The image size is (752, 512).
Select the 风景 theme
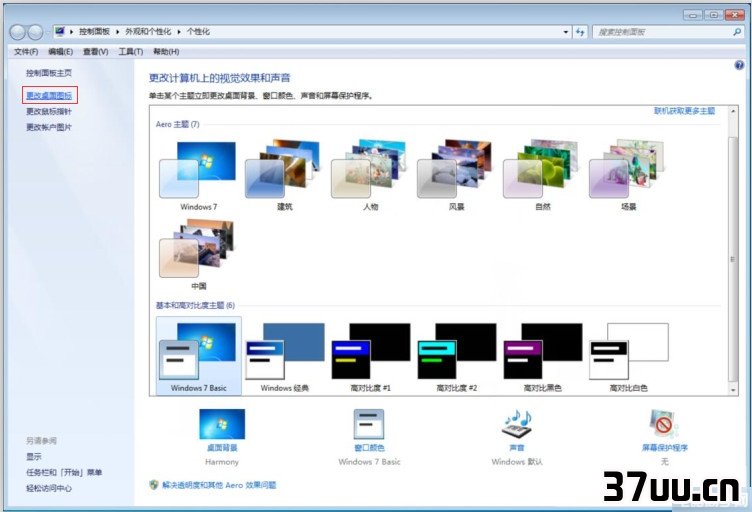coord(456,175)
